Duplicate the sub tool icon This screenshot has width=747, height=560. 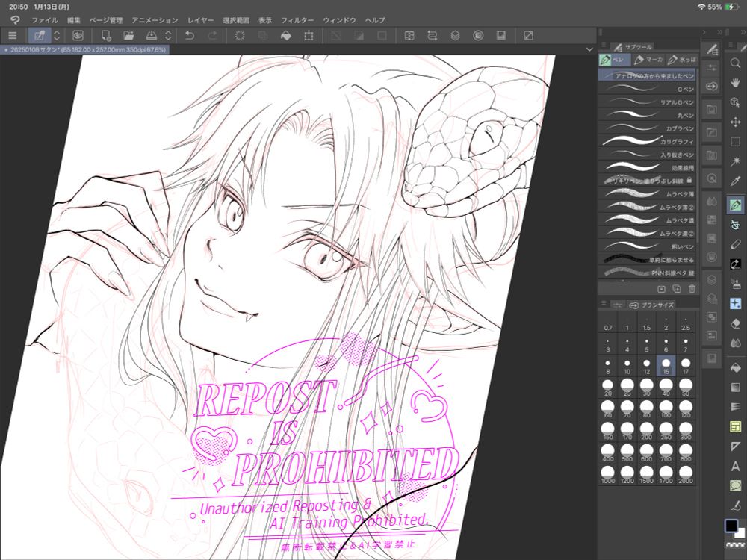point(677,288)
